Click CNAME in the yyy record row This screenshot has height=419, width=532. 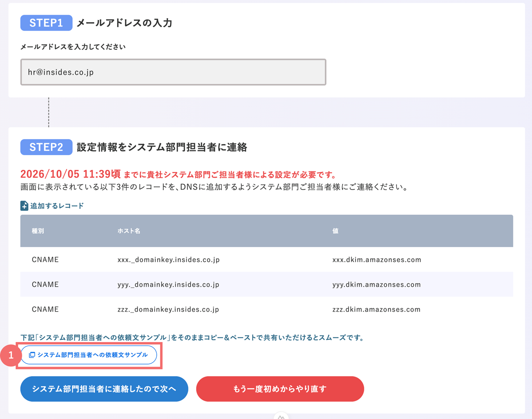pyautogui.click(x=45, y=285)
